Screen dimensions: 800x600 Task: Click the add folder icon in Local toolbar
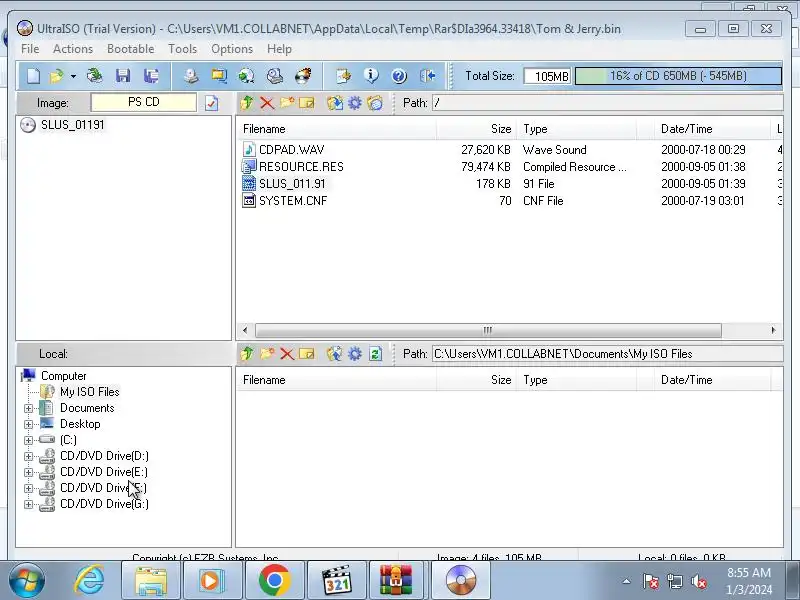pyautogui.click(x=335, y=354)
